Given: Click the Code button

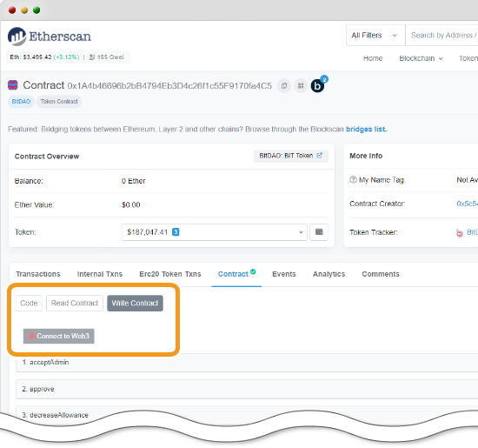Looking at the screenshot, I should (29, 303).
